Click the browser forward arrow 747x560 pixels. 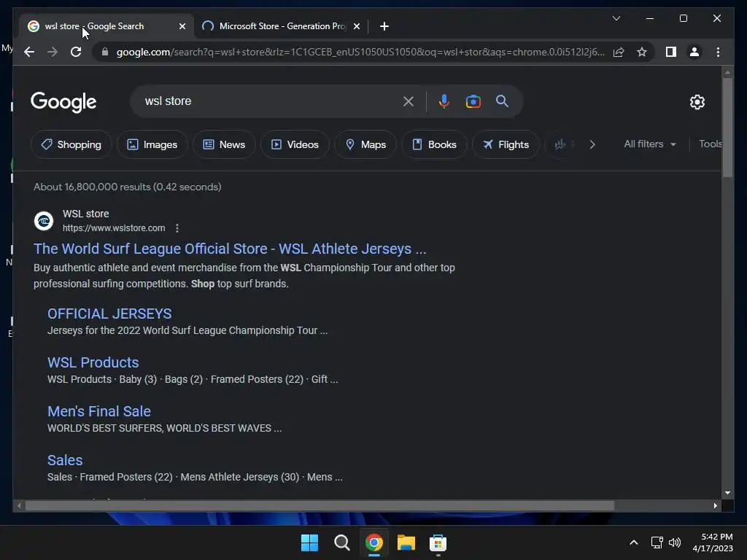[x=53, y=52]
